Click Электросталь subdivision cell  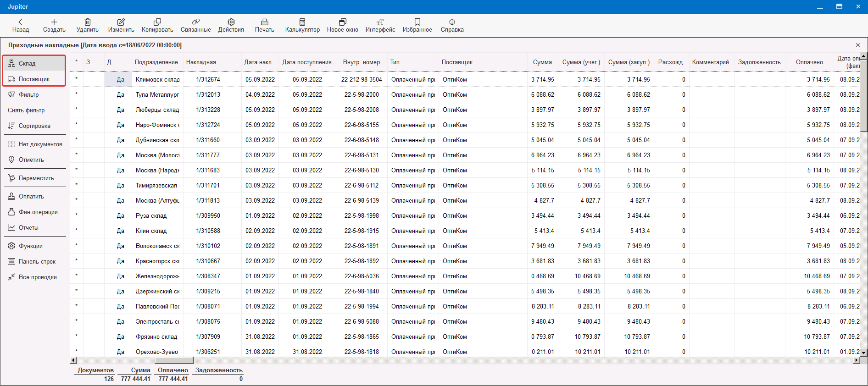click(157, 321)
